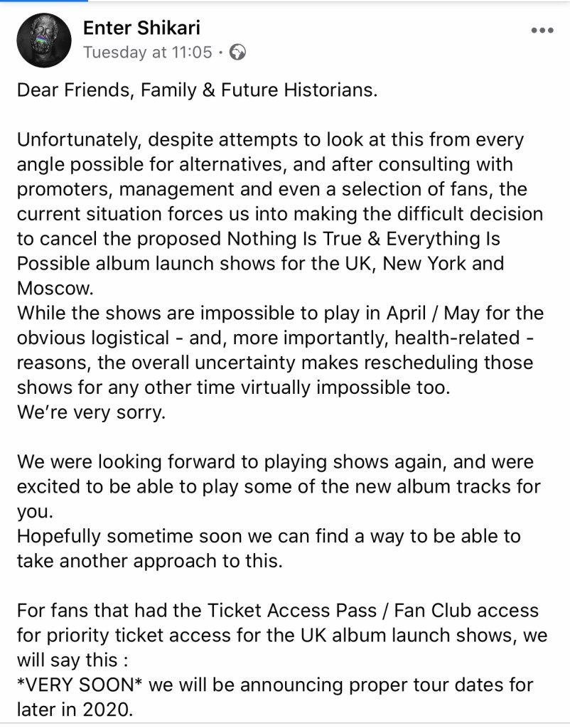Click the globe public privacy icon
570x728 pixels.
click(239, 52)
